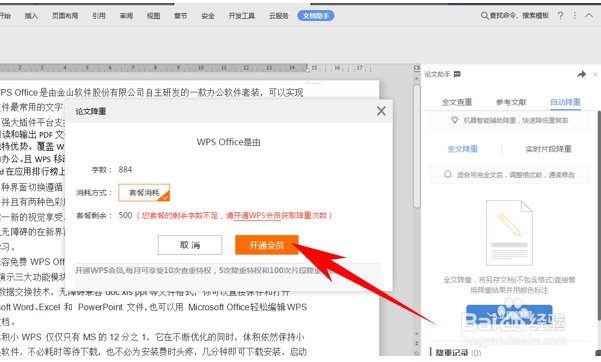The height and width of the screenshot is (362, 601).
Task: Switch to the 参考文献 tab
Action: tap(511, 102)
